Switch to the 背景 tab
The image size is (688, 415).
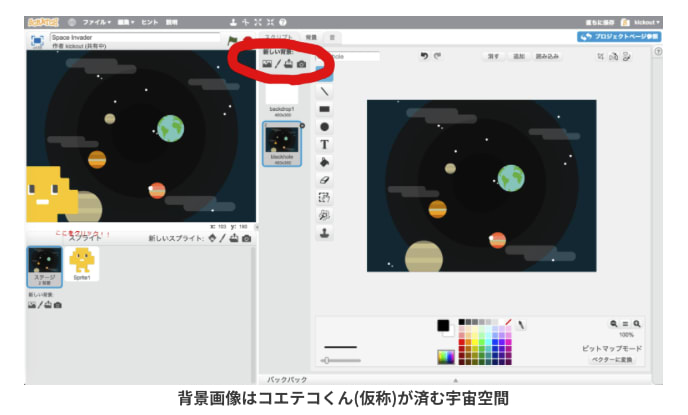(311, 38)
